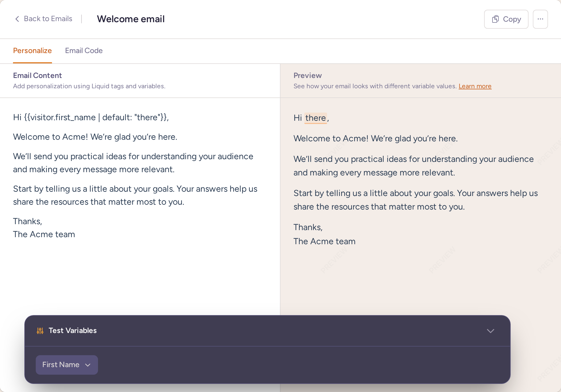Open the three-dots more options menu
561x392 pixels.
tap(540, 19)
